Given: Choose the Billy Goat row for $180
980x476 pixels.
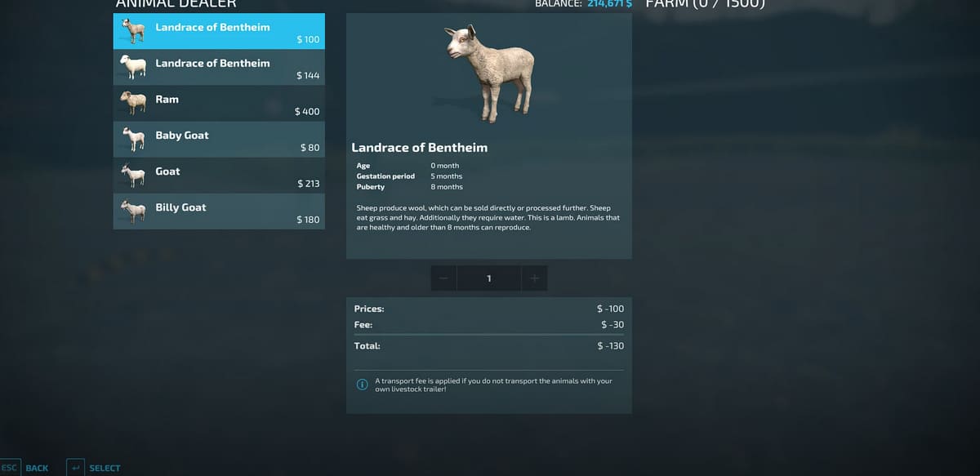Looking at the screenshot, I should pyautogui.click(x=219, y=211).
